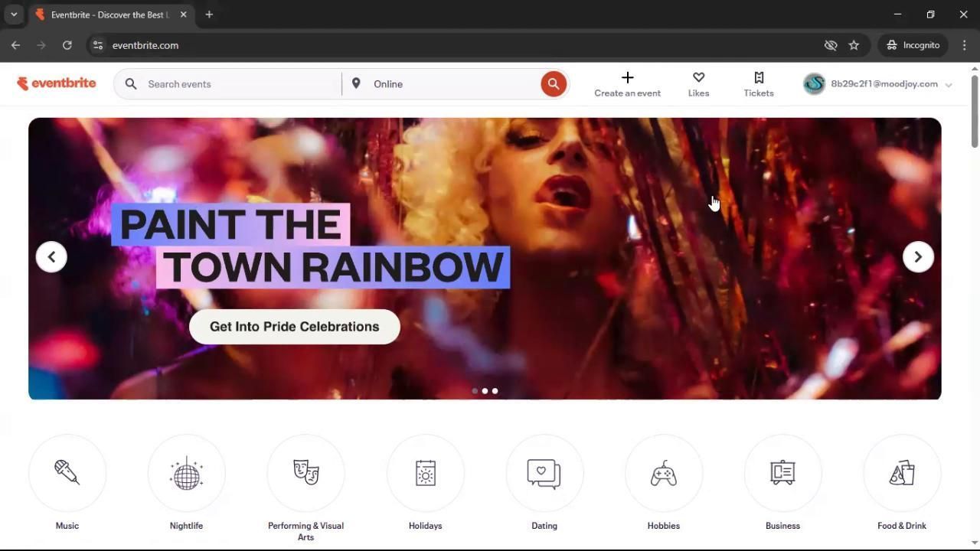
Task: Open your Likes collection
Action: pos(698,83)
